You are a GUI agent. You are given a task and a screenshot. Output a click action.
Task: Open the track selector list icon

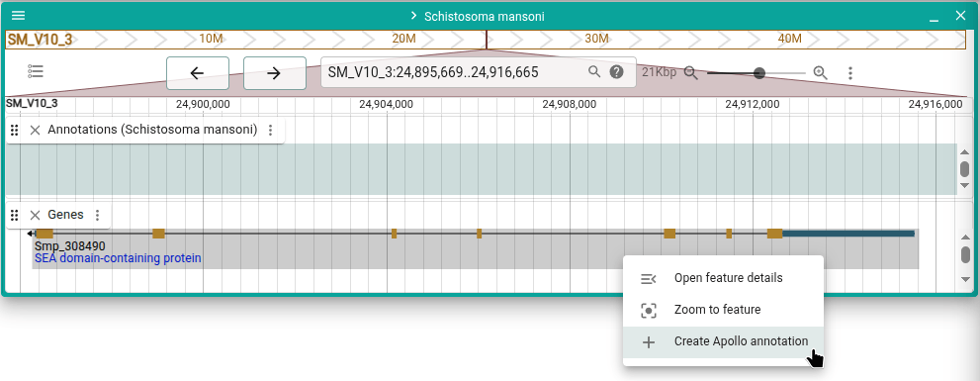tap(36, 71)
